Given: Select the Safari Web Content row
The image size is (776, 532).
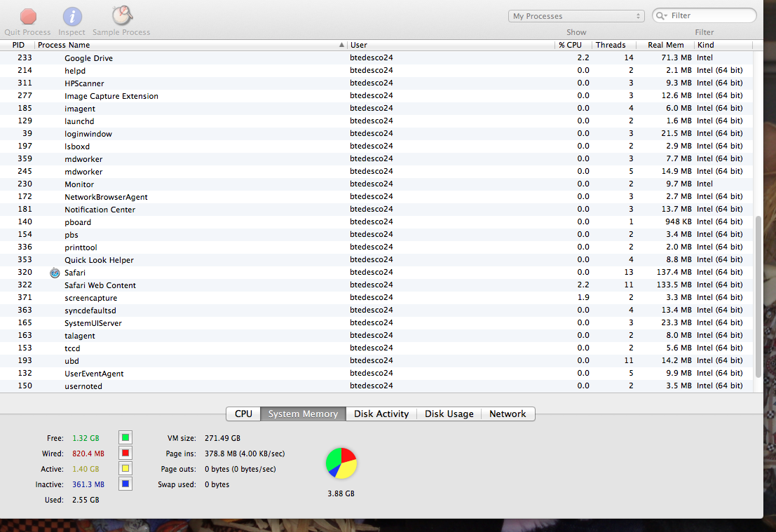Looking at the screenshot, I should pos(376,285).
